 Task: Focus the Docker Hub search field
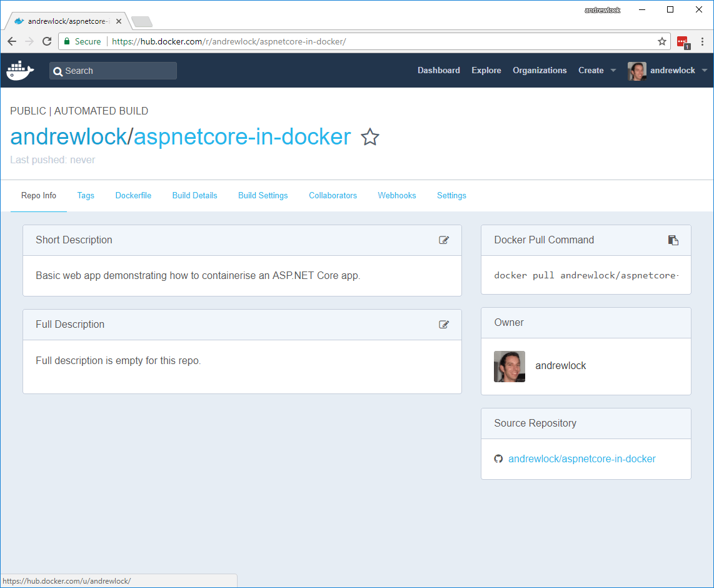click(x=113, y=71)
